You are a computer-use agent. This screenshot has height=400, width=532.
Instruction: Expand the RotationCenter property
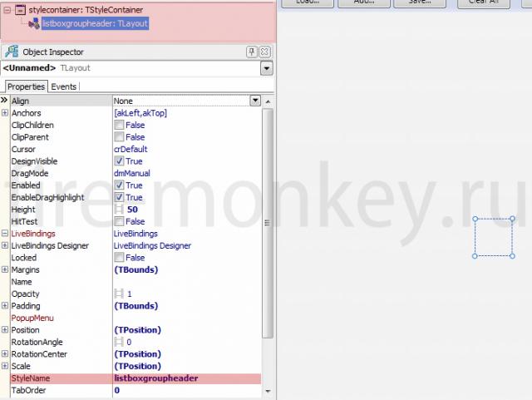click(x=5, y=353)
